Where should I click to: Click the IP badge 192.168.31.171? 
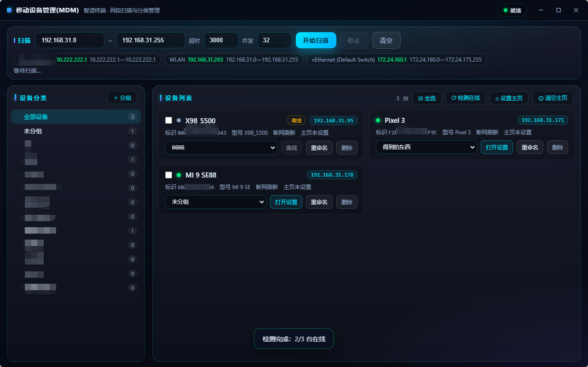(x=543, y=120)
